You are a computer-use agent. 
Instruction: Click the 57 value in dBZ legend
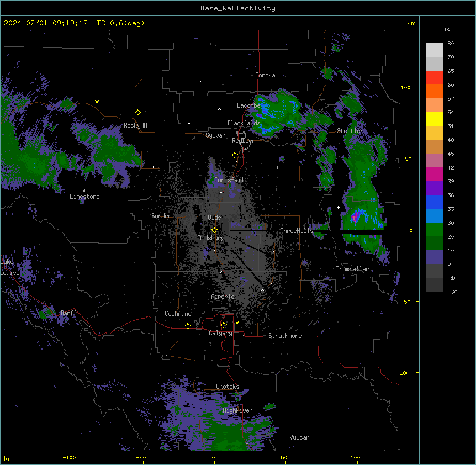pyautogui.click(x=451, y=99)
